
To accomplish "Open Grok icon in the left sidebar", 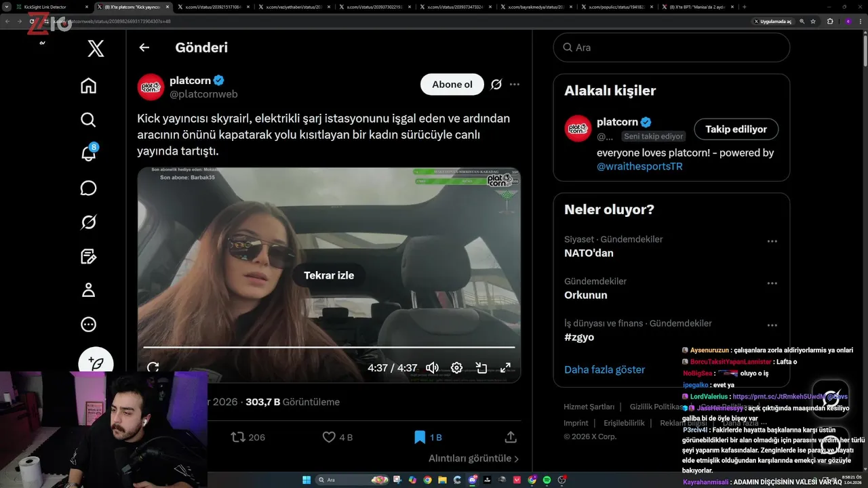I will [88, 222].
